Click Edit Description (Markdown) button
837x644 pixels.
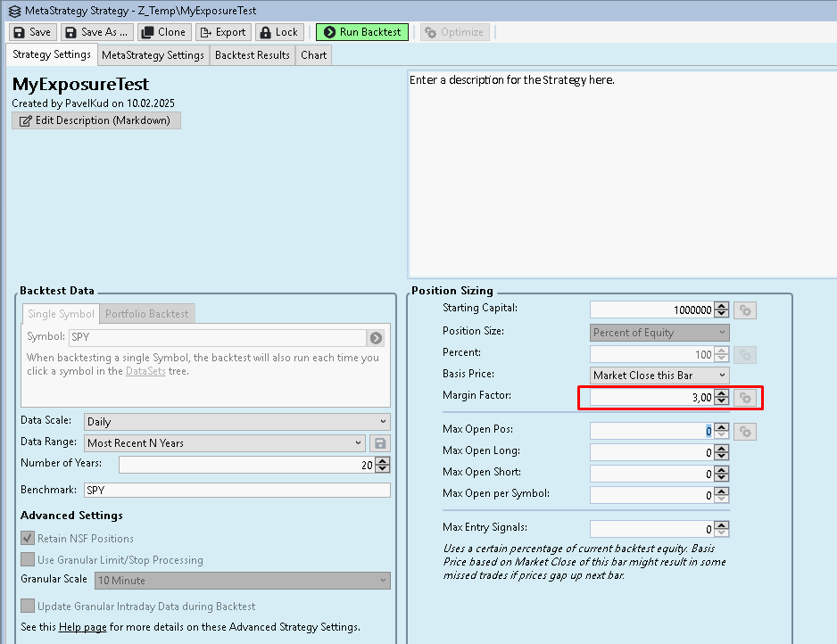96,120
